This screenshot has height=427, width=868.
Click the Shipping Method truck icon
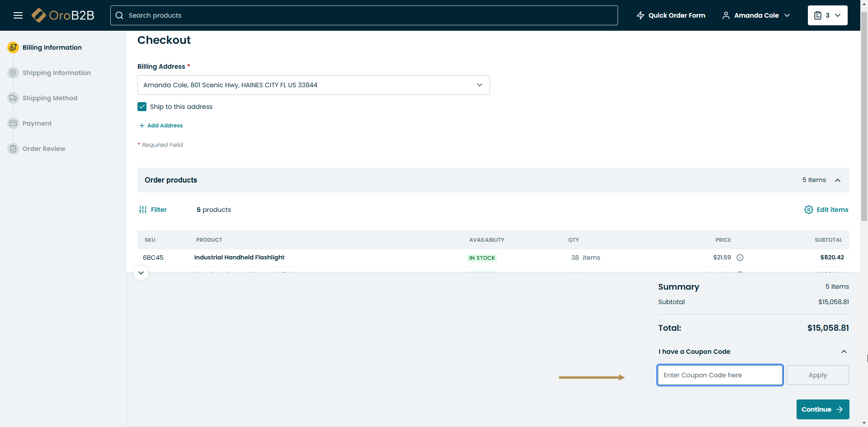pos(13,98)
